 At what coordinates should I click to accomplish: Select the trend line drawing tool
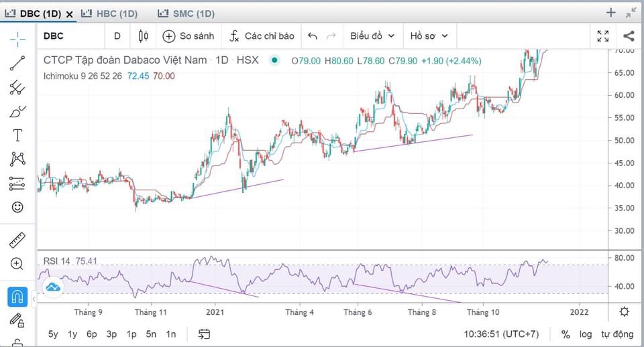(17, 64)
